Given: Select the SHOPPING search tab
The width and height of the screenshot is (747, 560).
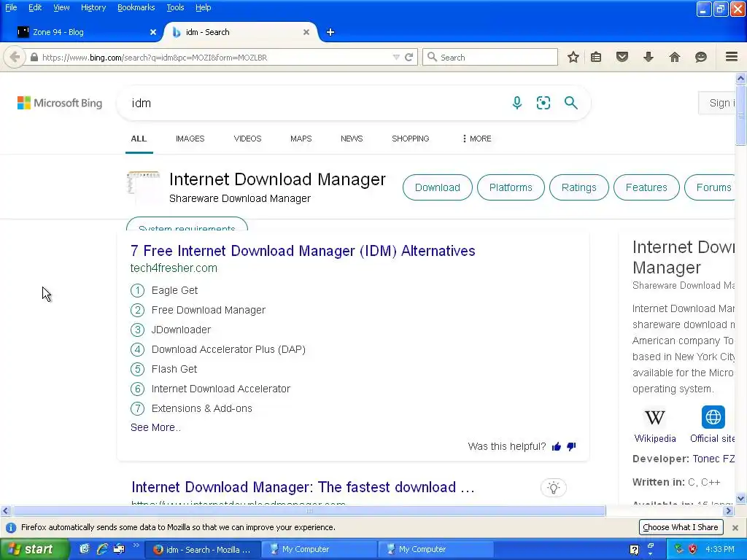Looking at the screenshot, I should pos(410,139).
